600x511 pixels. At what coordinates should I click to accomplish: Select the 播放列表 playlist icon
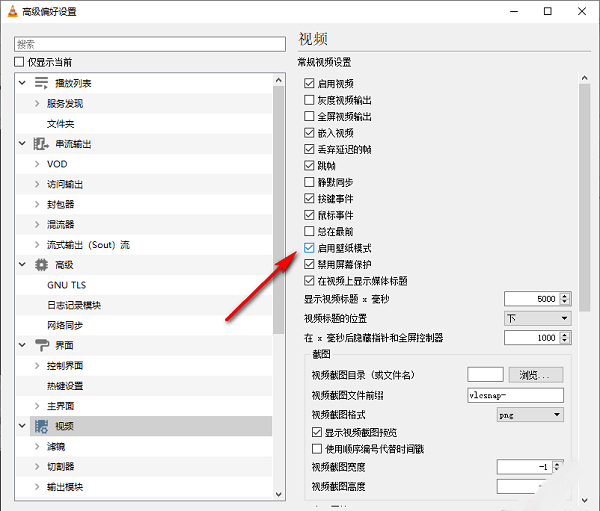[x=41, y=83]
